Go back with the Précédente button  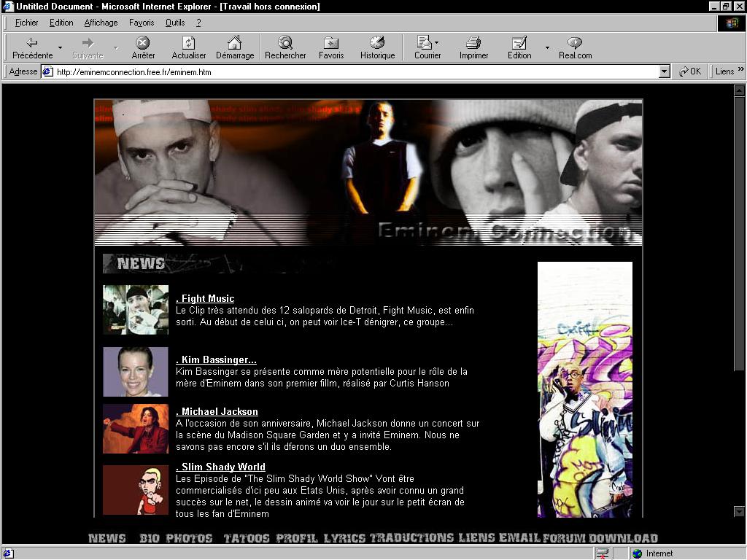(32, 48)
